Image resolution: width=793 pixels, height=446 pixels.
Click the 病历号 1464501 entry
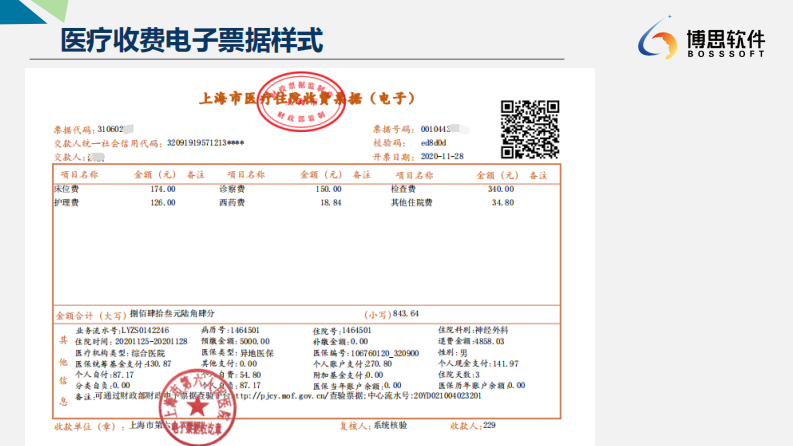231,331
